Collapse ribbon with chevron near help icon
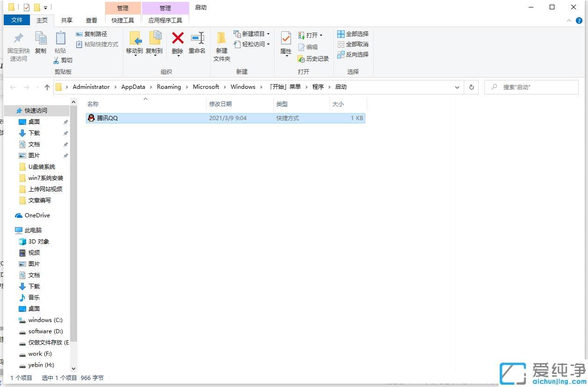Screen dimensions: 588x387 point(569,21)
